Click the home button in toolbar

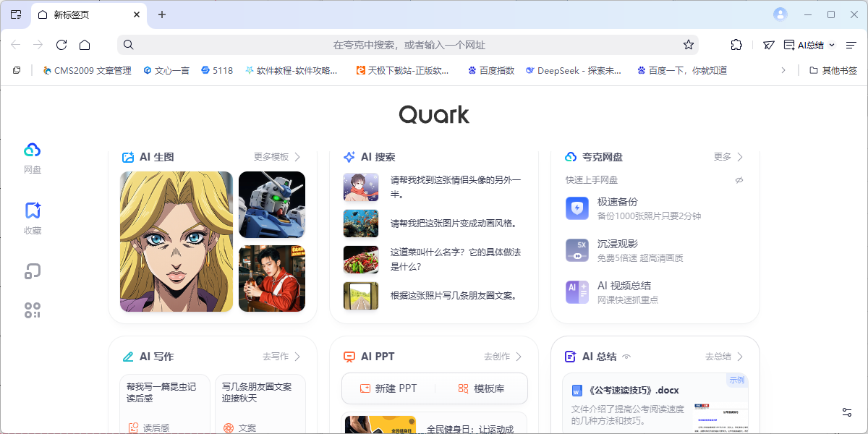[x=85, y=45]
